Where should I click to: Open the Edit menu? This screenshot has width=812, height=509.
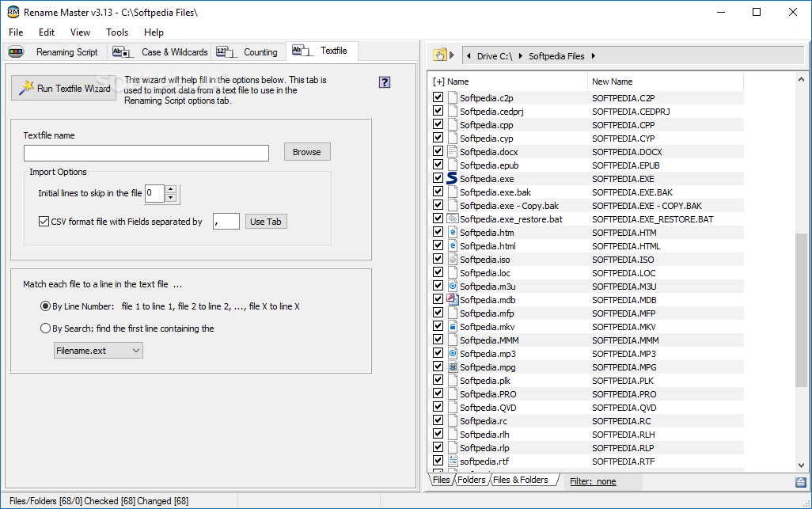point(47,32)
